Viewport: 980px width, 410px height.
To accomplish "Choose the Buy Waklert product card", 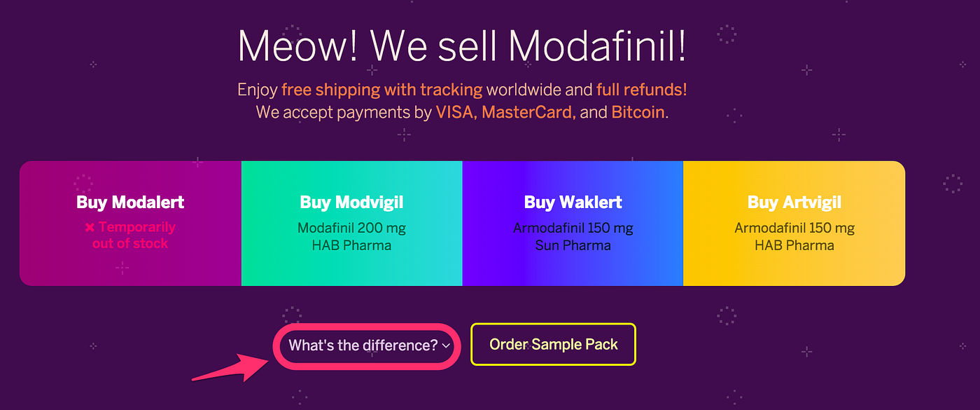I will [573, 223].
